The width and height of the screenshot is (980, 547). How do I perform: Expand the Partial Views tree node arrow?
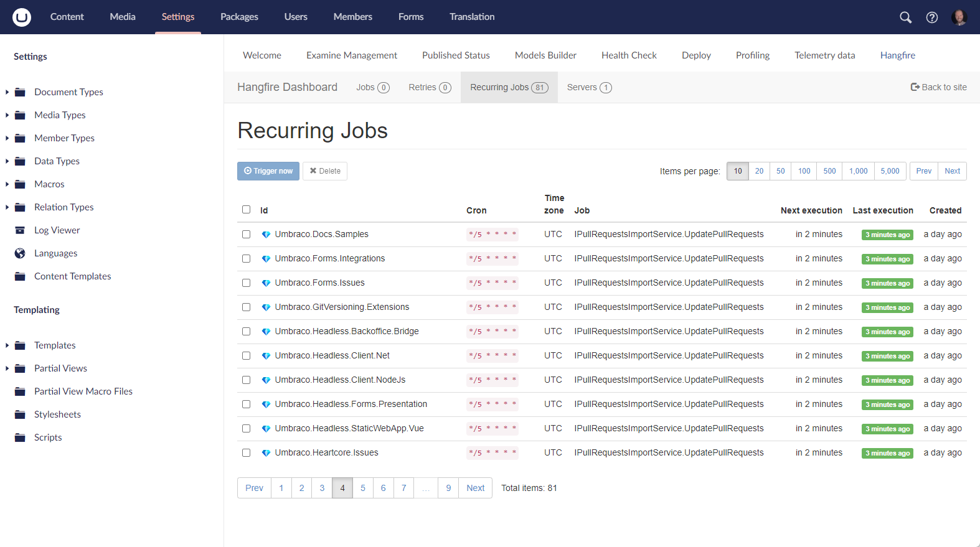[x=7, y=368]
